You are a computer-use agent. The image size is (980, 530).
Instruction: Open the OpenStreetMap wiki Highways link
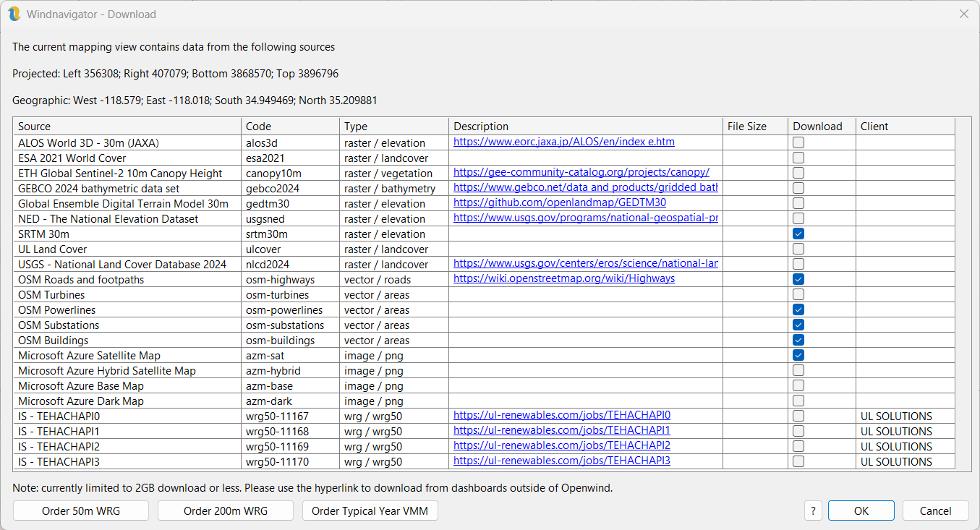[x=564, y=278]
